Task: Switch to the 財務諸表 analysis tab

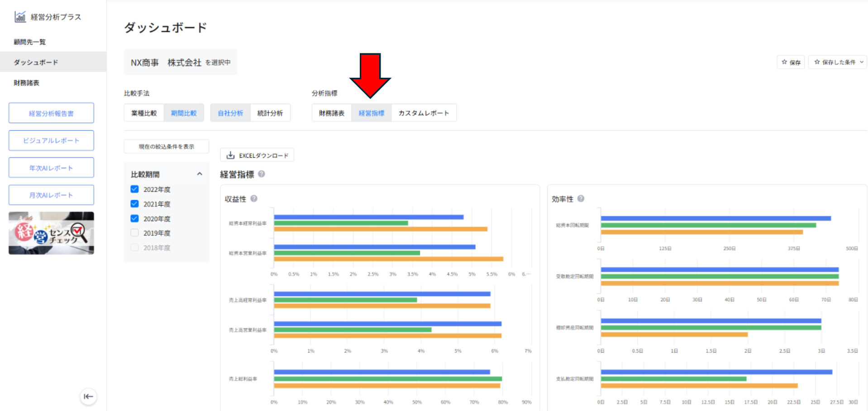Action: pyautogui.click(x=331, y=113)
